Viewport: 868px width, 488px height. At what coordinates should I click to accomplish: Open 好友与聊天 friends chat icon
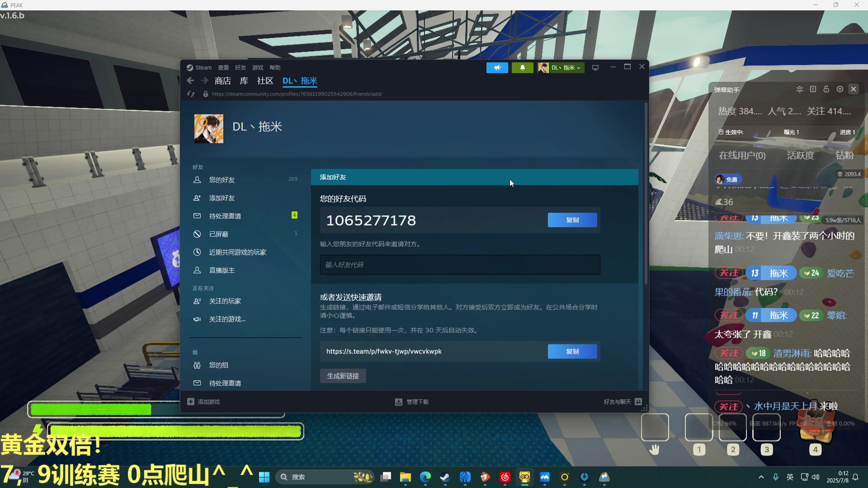638,402
